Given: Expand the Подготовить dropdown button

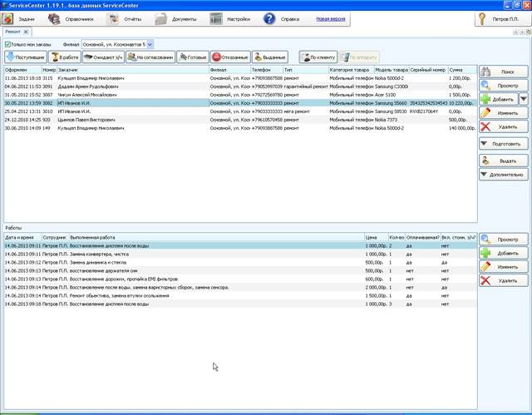Looking at the screenshot, I should click(504, 144).
